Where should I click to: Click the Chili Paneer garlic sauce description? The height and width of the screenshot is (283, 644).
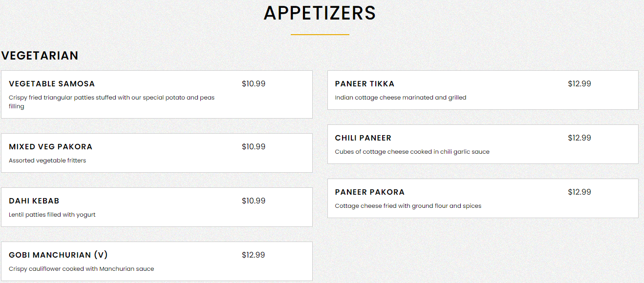pos(412,152)
